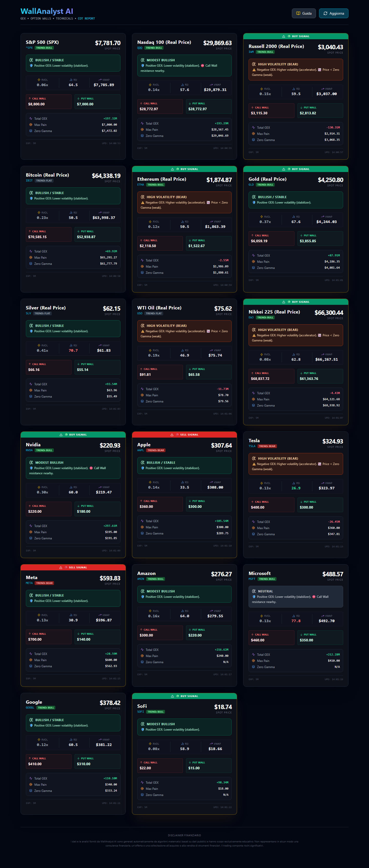Click the QQQ ticker label in Nasdaq card

140,48
